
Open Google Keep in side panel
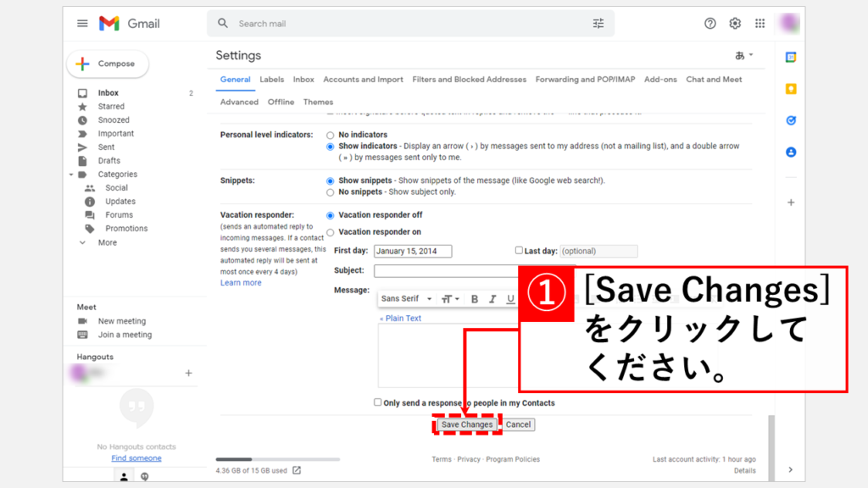791,89
